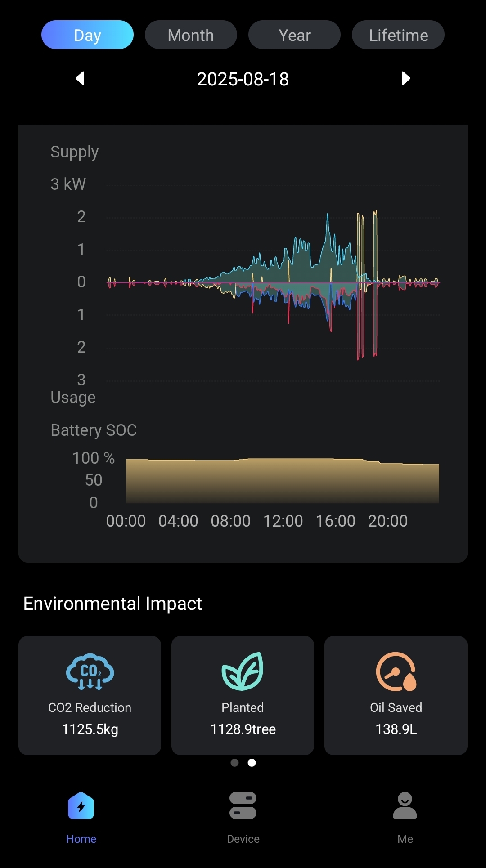Go to next day with right arrow
486x868 pixels.
click(x=405, y=78)
